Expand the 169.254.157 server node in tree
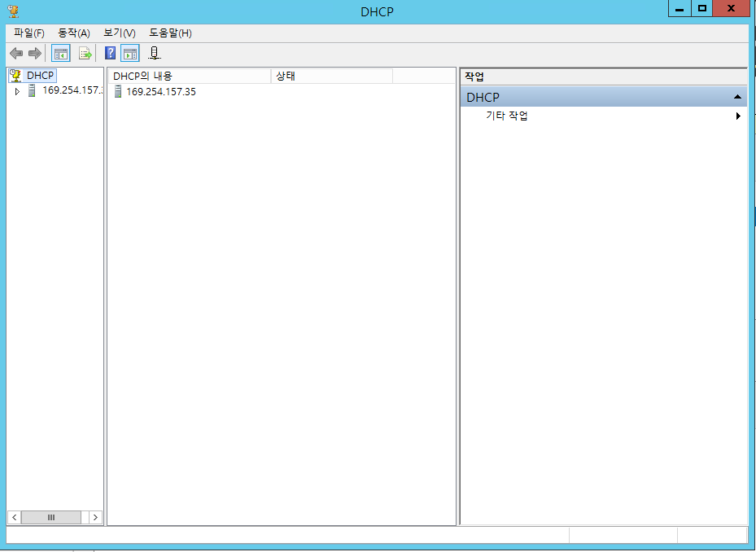 (17, 91)
